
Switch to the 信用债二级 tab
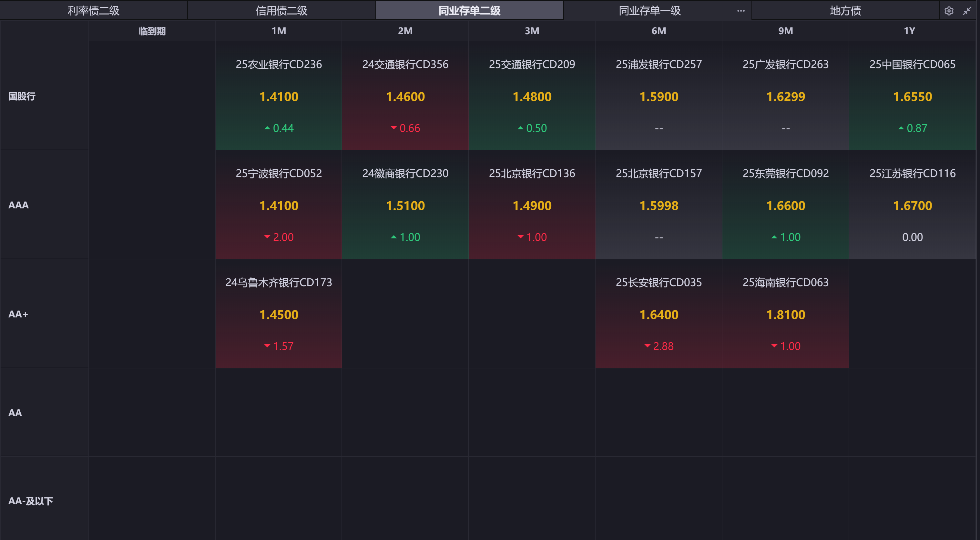coord(281,11)
